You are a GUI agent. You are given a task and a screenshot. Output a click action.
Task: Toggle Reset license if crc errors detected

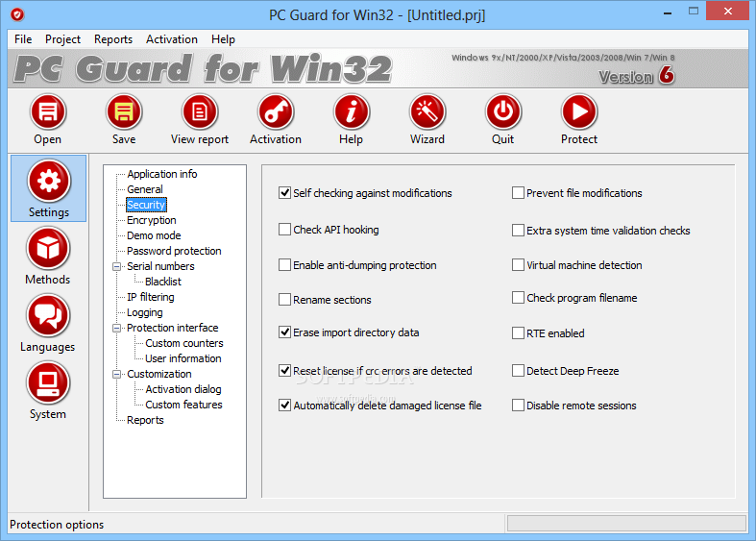tap(284, 370)
